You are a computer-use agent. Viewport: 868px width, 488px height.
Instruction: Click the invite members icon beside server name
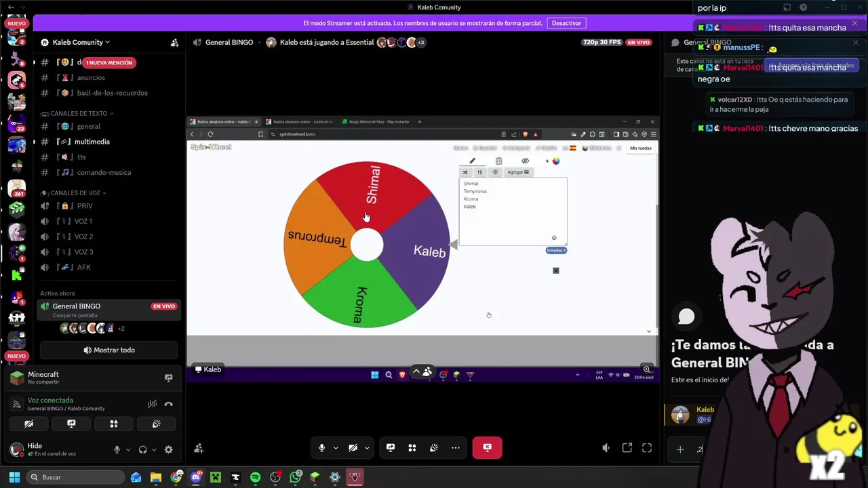coord(174,42)
